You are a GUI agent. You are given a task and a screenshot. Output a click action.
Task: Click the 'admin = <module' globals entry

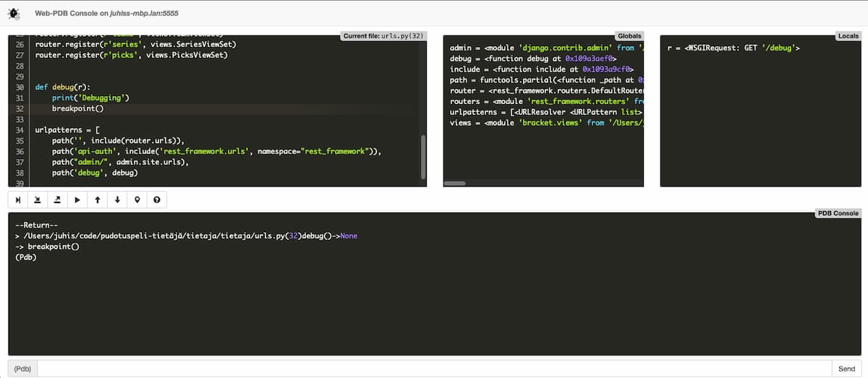pos(546,48)
